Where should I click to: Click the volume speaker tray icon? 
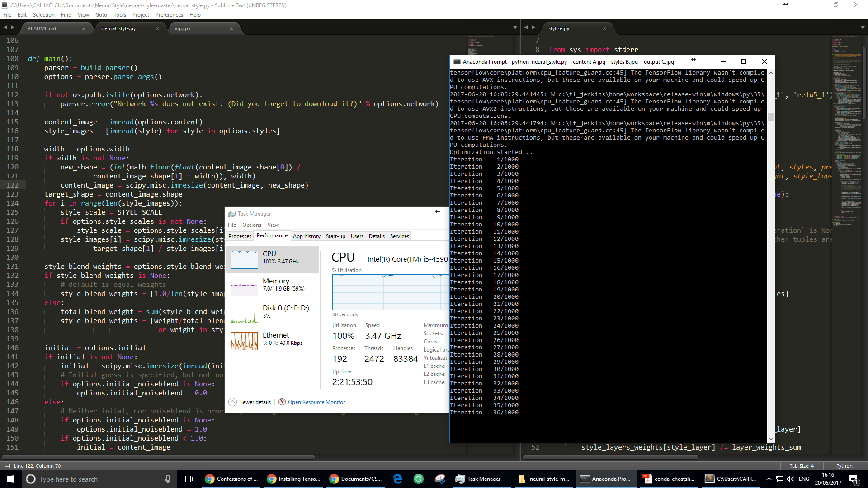(x=790, y=479)
